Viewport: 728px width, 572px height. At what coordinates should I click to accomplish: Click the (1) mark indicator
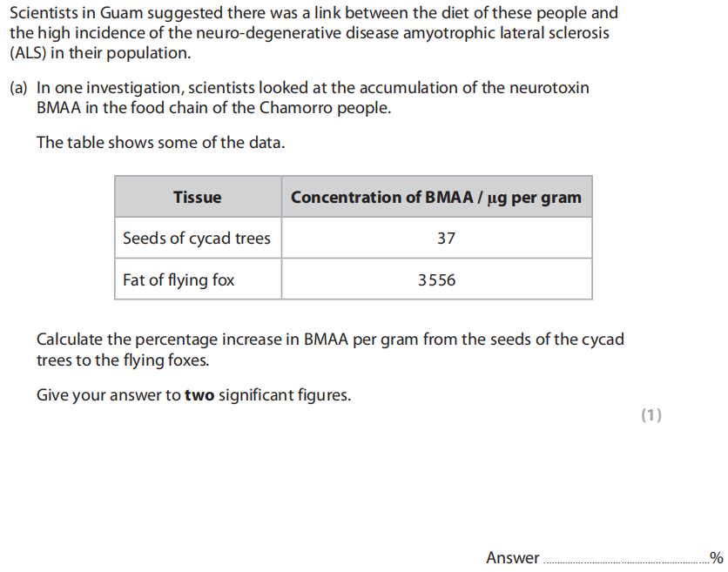(651, 415)
